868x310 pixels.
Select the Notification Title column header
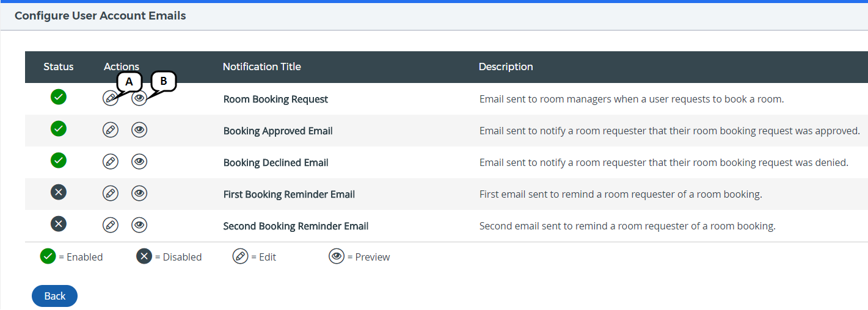[x=261, y=67]
